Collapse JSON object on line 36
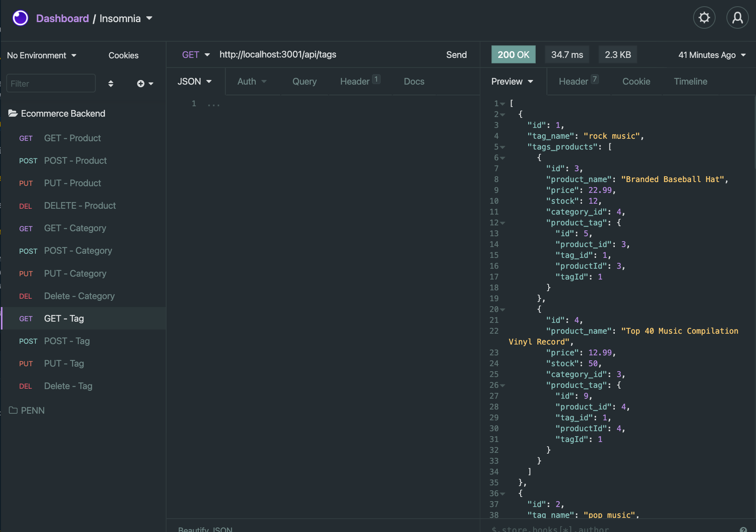Image resolution: width=756 pixels, height=532 pixels. tap(502, 494)
